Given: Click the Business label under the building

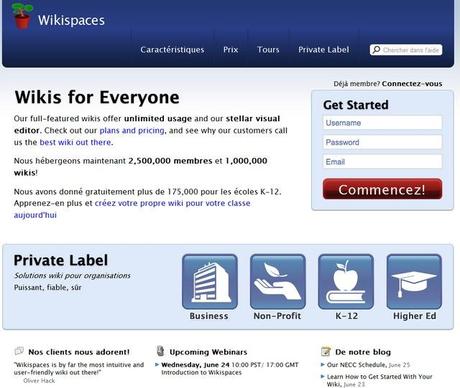Looking at the screenshot, I should click(209, 316).
